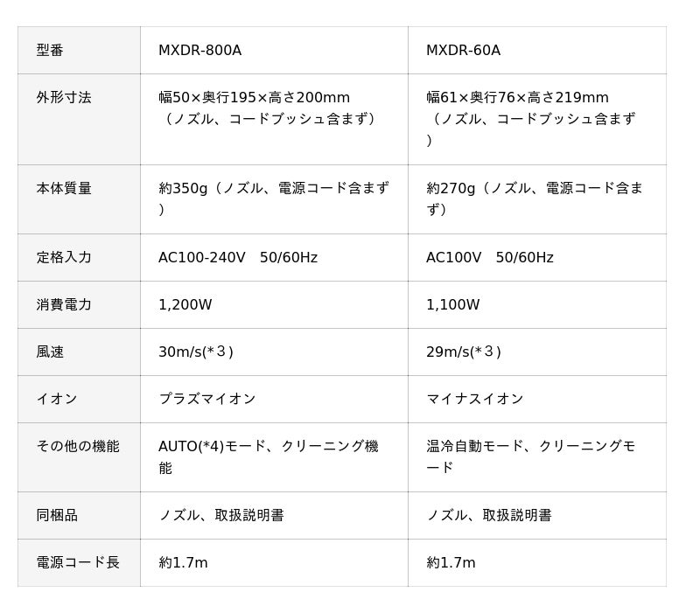700x613 pixels.
Task: Click the 29m/s wind speed value
Action: coord(464,352)
